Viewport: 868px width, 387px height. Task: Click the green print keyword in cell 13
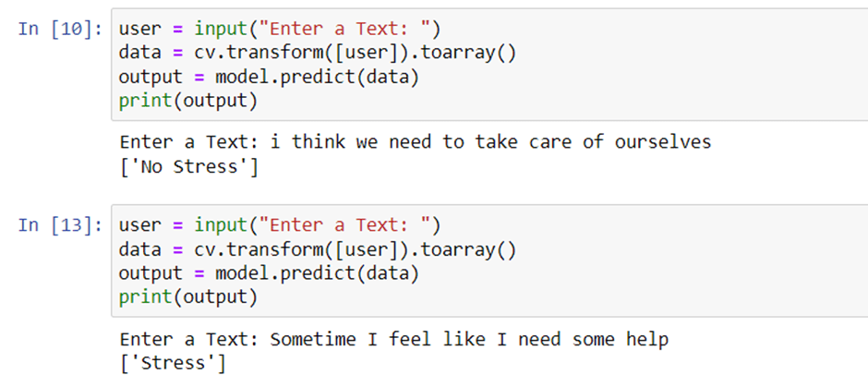[146, 297]
